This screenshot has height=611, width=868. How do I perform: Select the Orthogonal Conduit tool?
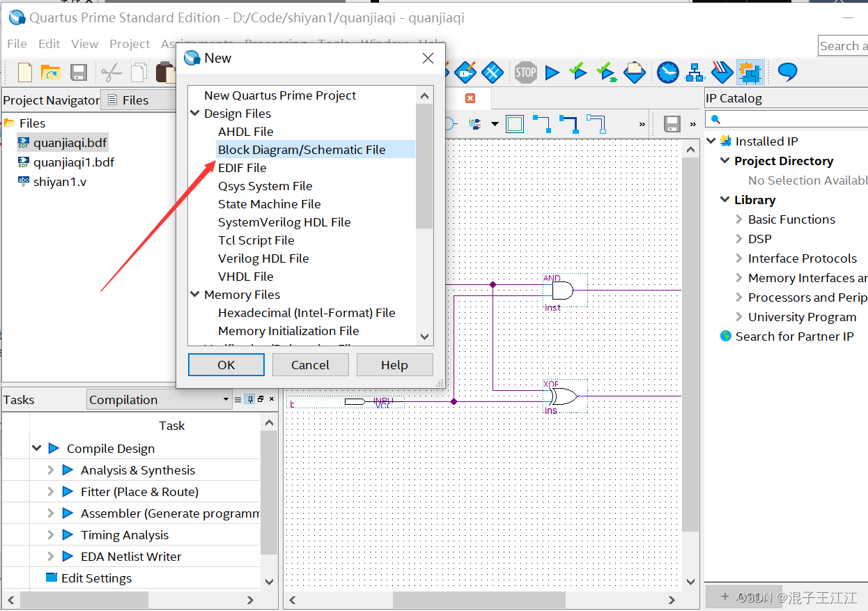click(596, 124)
